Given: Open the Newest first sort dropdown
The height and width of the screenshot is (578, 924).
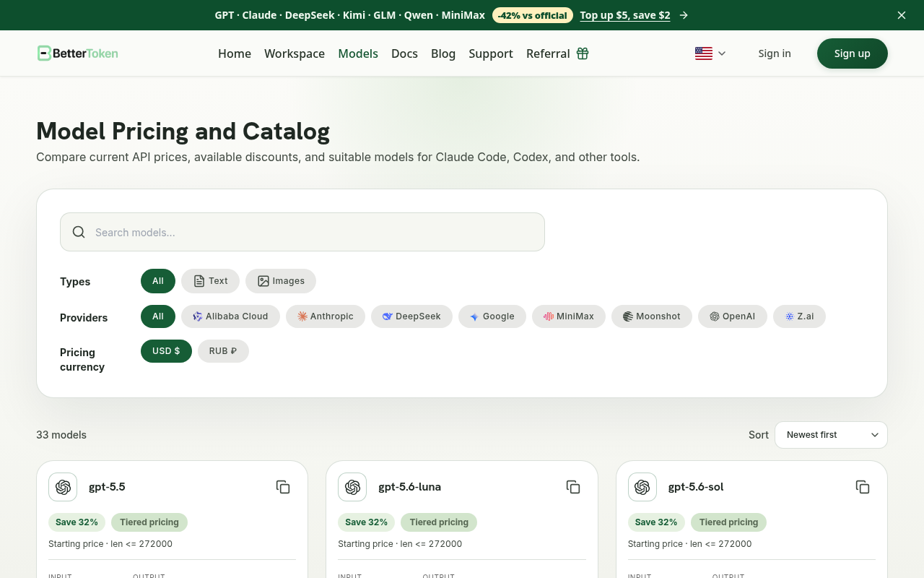Looking at the screenshot, I should click(x=831, y=435).
